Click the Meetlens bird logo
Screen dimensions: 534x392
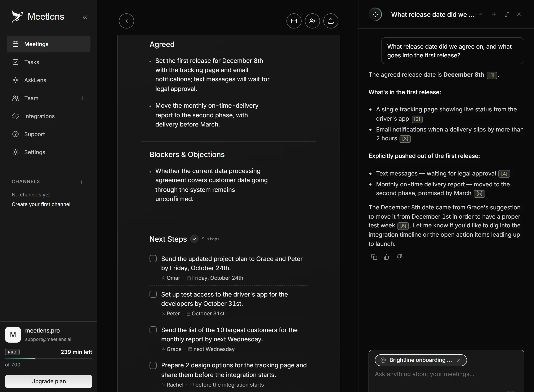(x=17, y=17)
